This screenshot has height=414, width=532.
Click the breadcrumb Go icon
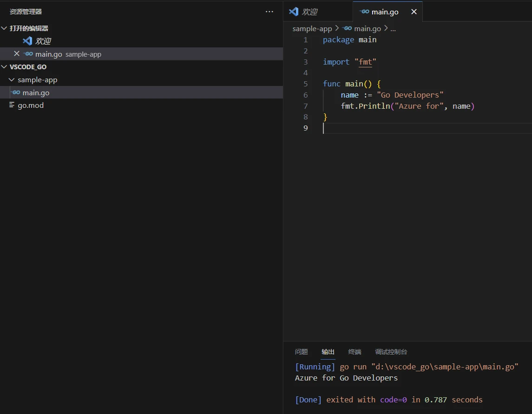point(347,28)
